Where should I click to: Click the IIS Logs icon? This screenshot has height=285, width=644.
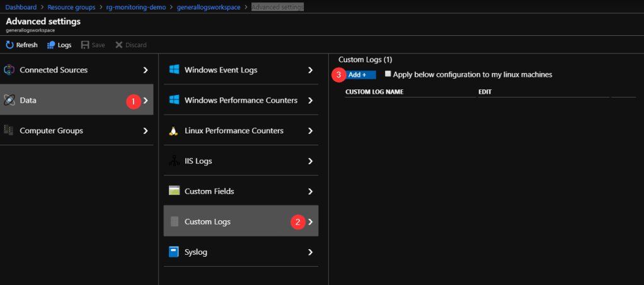(x=175, y=161)
